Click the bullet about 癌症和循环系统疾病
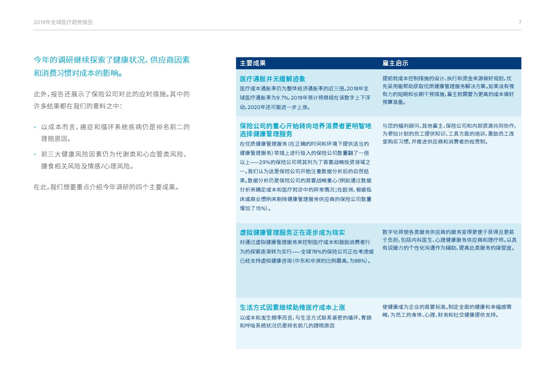 point(115,133)
